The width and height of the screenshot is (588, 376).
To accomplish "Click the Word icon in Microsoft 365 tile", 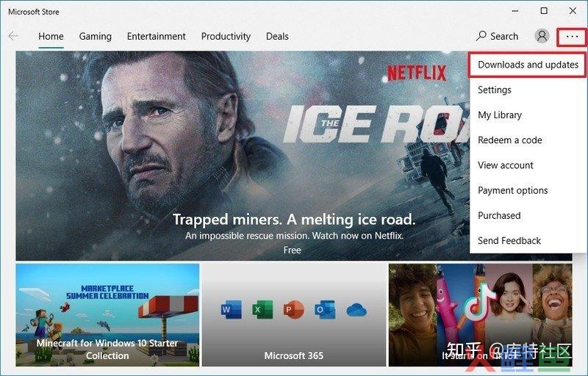I will [231, 310].
